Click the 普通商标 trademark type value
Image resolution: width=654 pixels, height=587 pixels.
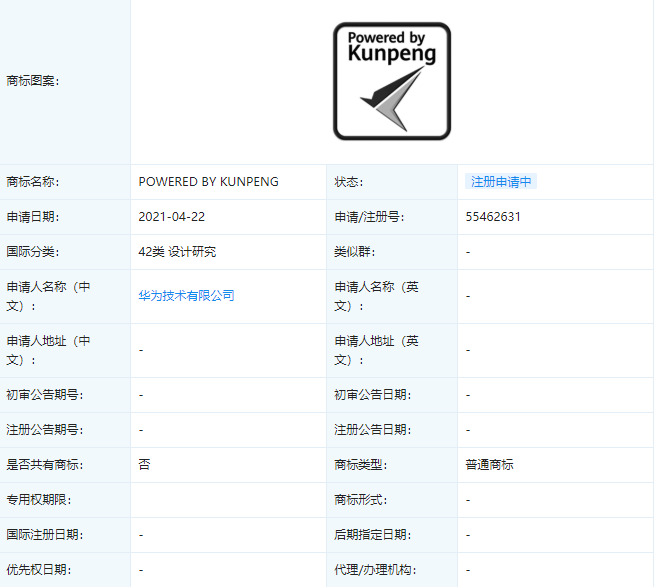coord(489,465)
